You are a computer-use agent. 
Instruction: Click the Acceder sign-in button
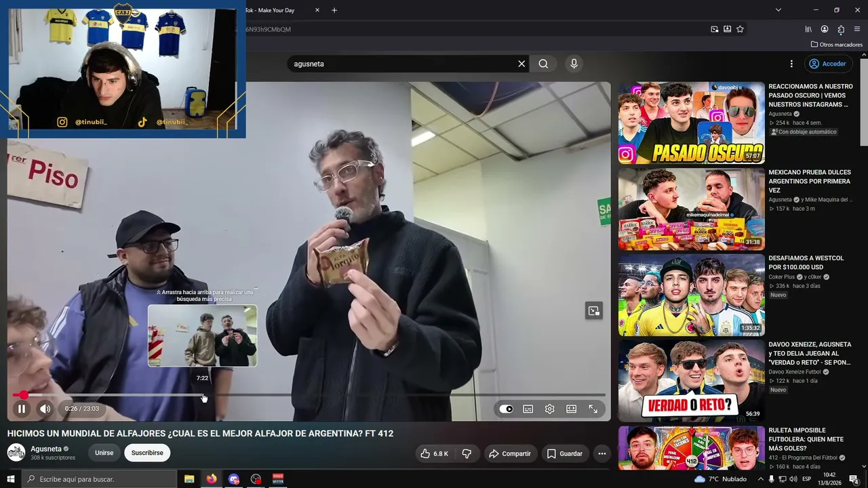pyautogui.click(x=827, y=64)
